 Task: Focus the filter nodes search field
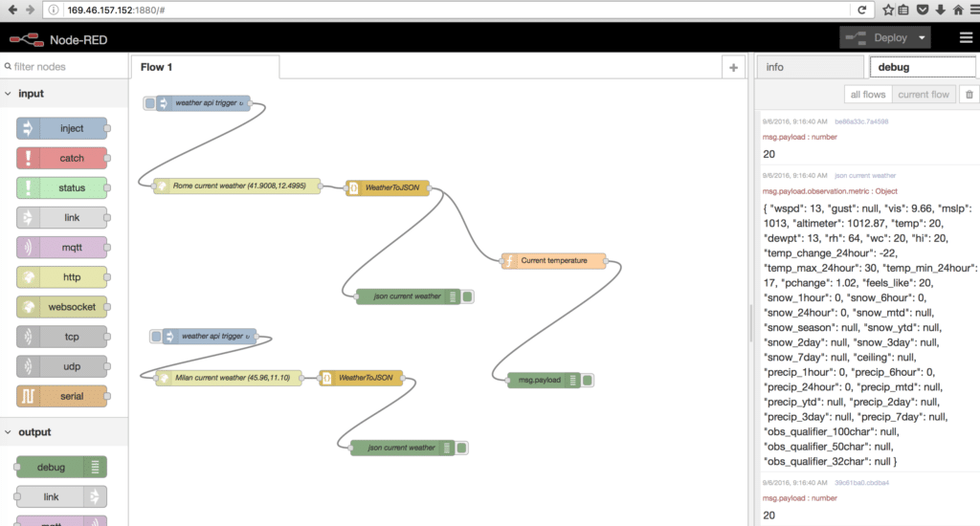(x=64, y=67)
